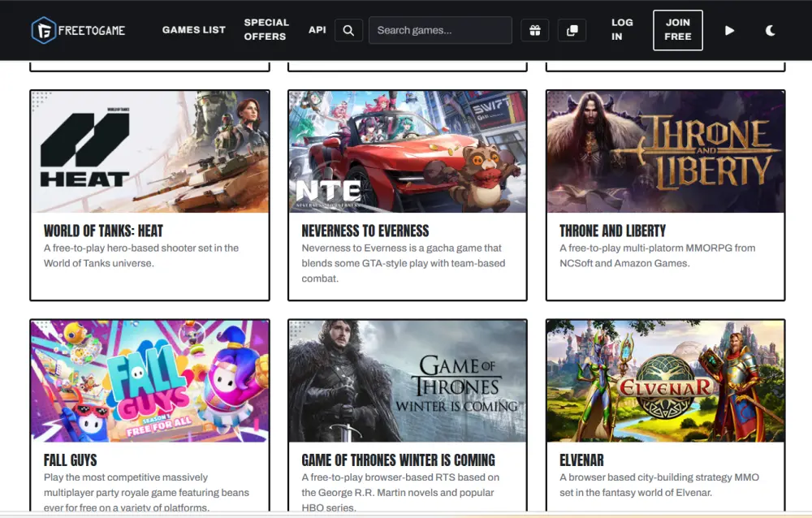Click 'A browser based city-building strategy MMO' text
Viewport: 812px width, 518px height.
tap(659, 477)
